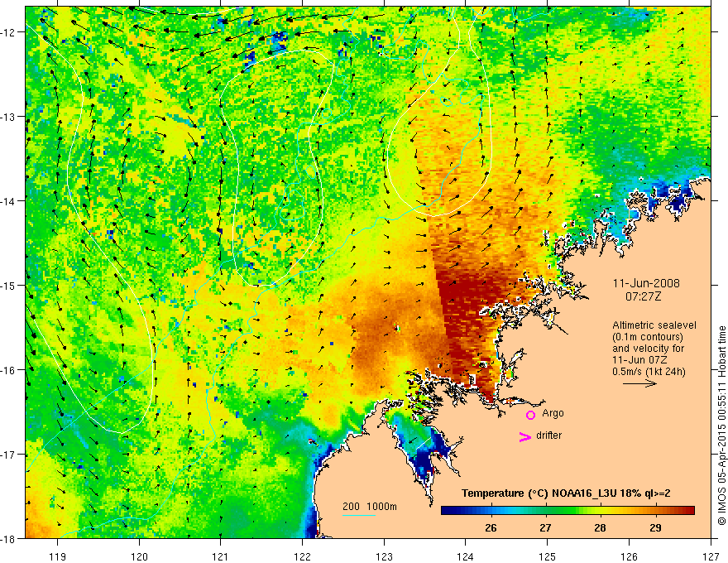Click the color bar label 27
This screenshot has height=563, width=728.
point(545,527)
